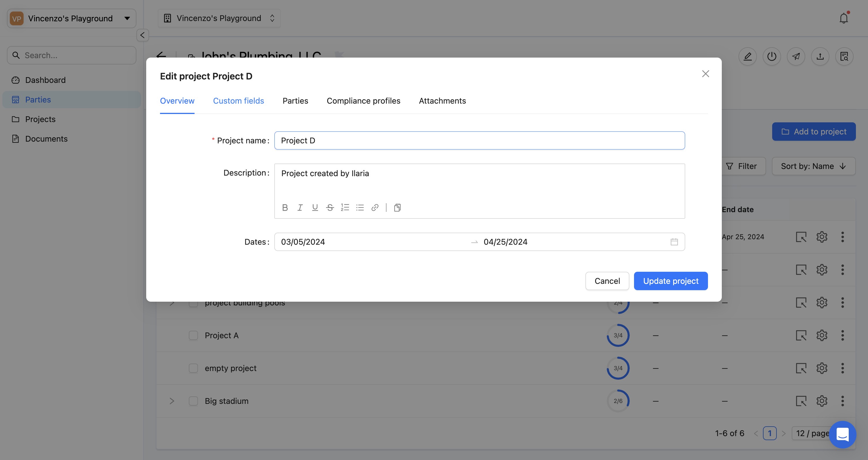
Task: Click the strikethrough formatting icon
Action: click(x=330, y=208)
